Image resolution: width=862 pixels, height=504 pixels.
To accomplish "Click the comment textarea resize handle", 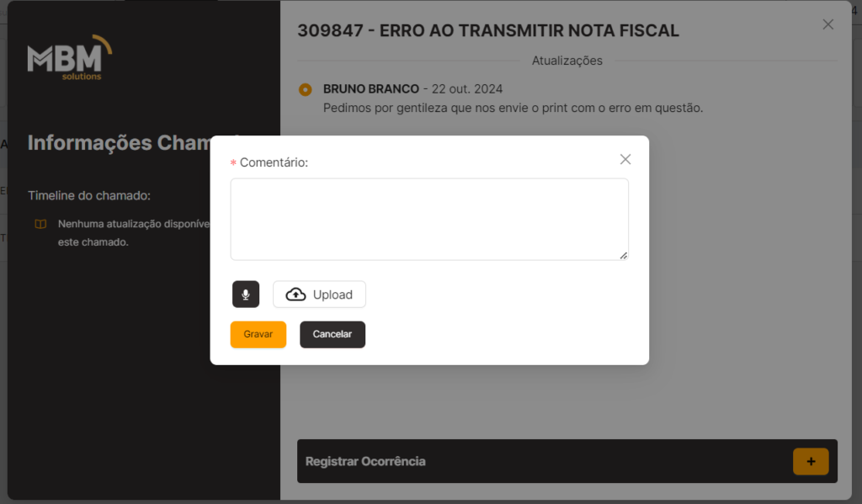I will [624, 256].
